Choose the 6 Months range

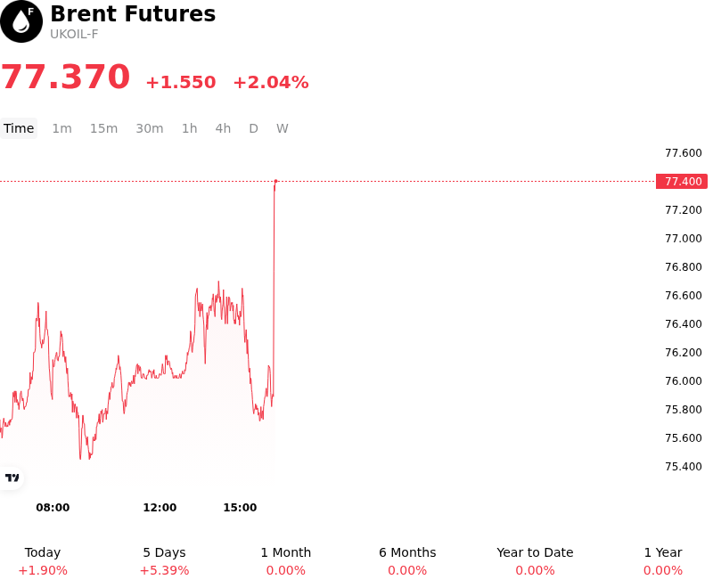pos(407,561)
